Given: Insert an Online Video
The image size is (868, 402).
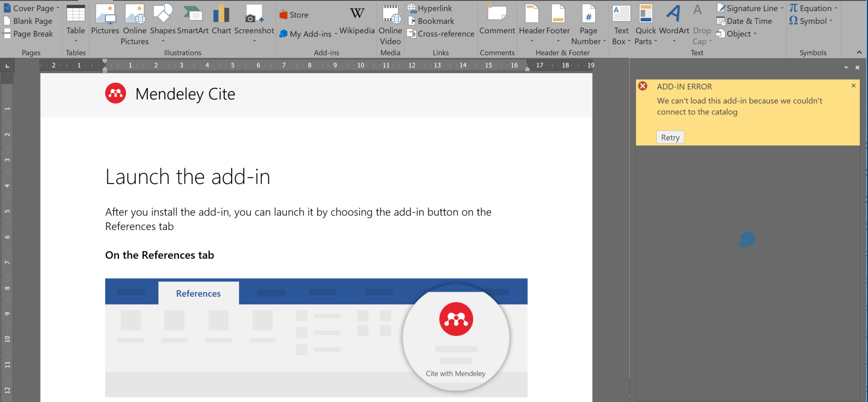Looking at the screenshot, I should click(x=390, y=24).
